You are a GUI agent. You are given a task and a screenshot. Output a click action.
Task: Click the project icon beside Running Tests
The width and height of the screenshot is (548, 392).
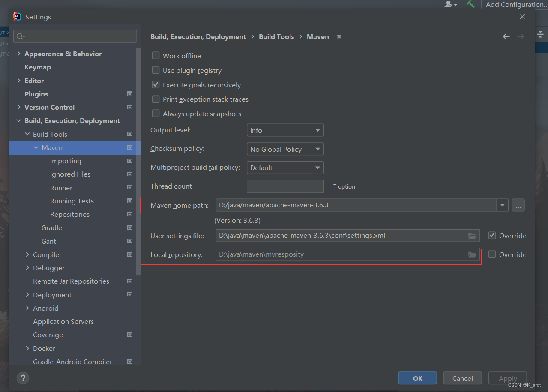[130, 201]
